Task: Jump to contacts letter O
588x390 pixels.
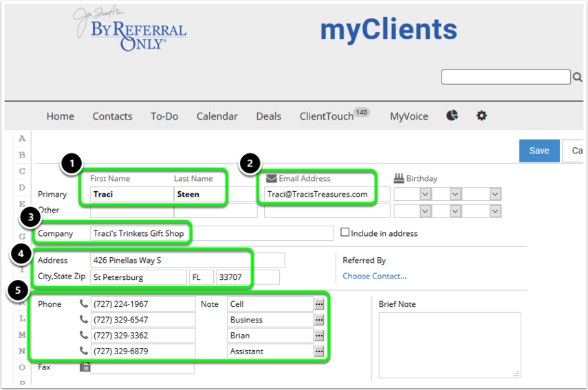Action: coord(22,367)
